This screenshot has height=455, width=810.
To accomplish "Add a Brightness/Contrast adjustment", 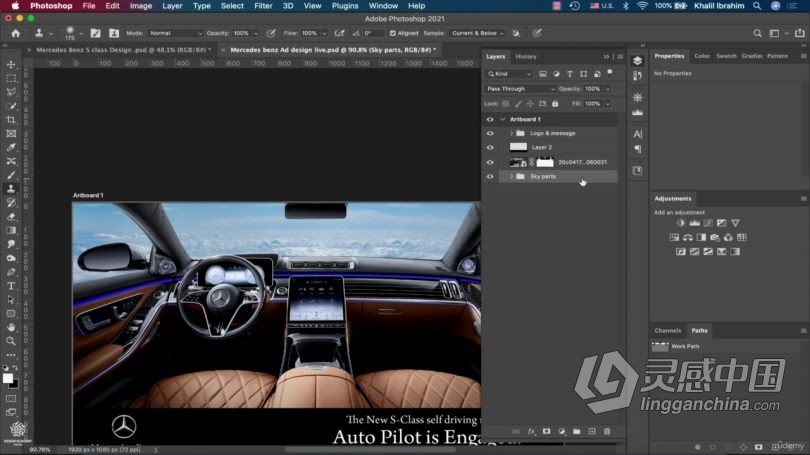I will click(681, 223).
